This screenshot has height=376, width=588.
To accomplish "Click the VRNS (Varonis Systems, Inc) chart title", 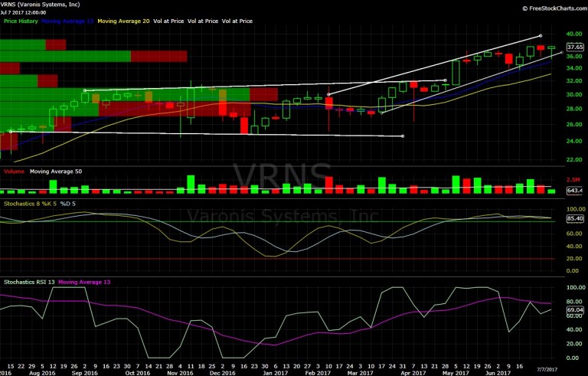I will [40, 5].
